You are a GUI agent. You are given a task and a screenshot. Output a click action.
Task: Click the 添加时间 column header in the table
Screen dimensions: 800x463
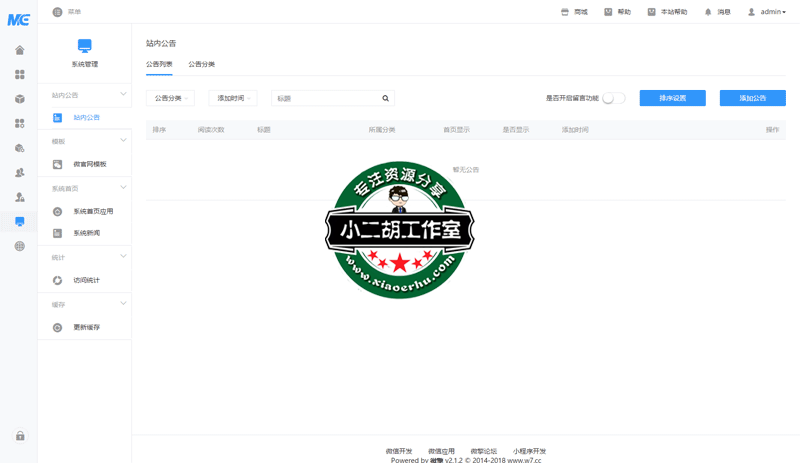576,130
